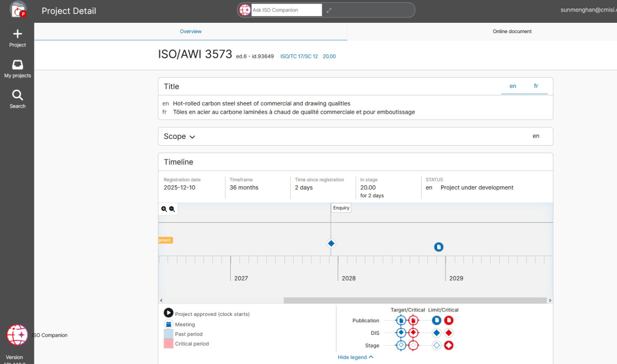Image resolution: width=617 pixels, height=364 pixels.
Task: Click Stage limit blue outline diamond icon
Action: (x=436, y=346)
